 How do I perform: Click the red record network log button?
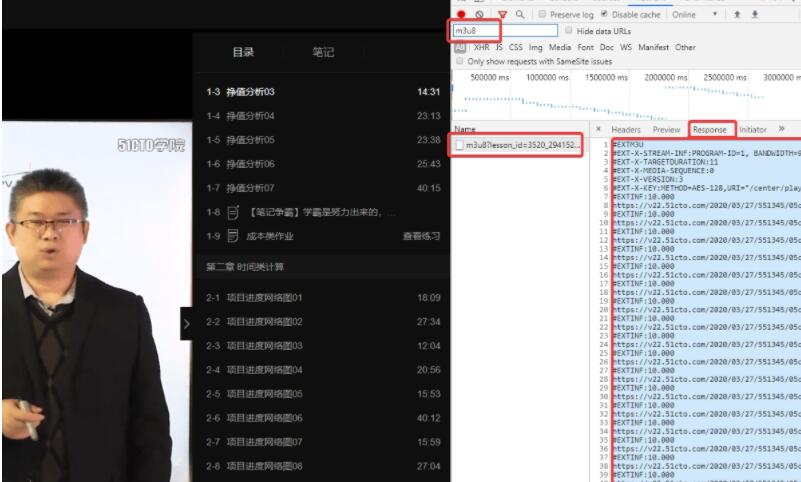[460, 15]
